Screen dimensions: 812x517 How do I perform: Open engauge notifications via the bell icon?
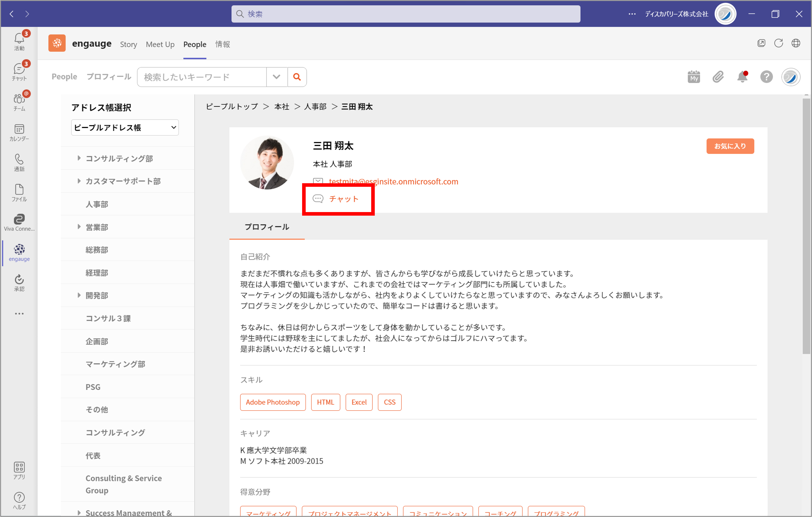pyautogui.click(x=742, y=77)
